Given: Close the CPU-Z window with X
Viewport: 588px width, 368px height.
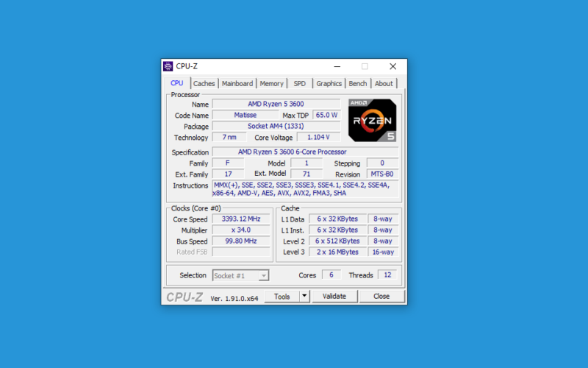Looking at the screenshot, I should [392, 66].
